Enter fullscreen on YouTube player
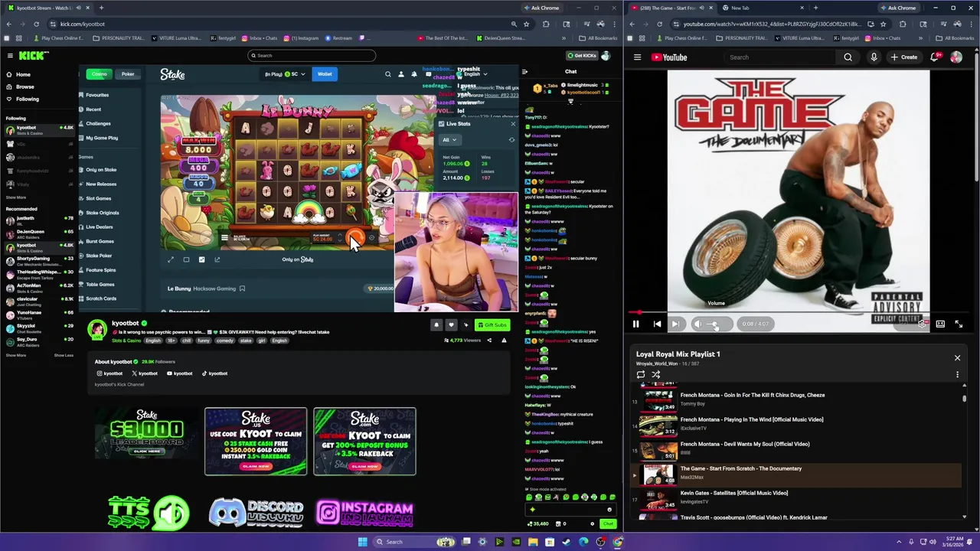Image resolution: width=980 pixels, height=551 pixels. 959,324
